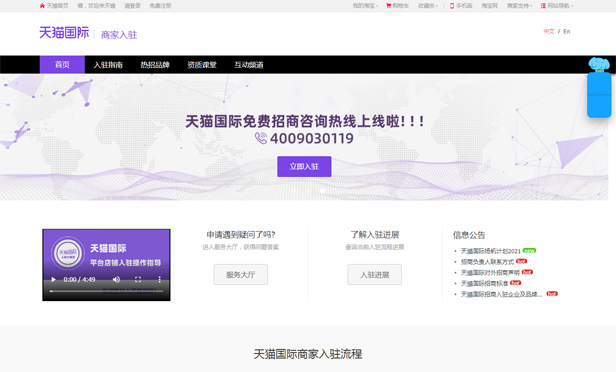Click the 信息公告 heading
The height and width of the screenshot is (372, 616).
coord(469,235)
